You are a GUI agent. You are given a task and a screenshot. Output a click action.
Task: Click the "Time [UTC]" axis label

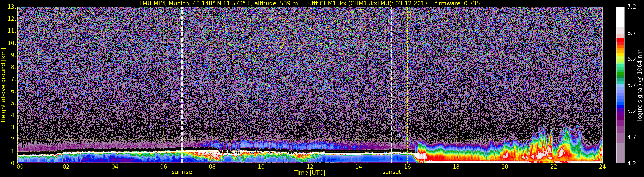point(310,173)
